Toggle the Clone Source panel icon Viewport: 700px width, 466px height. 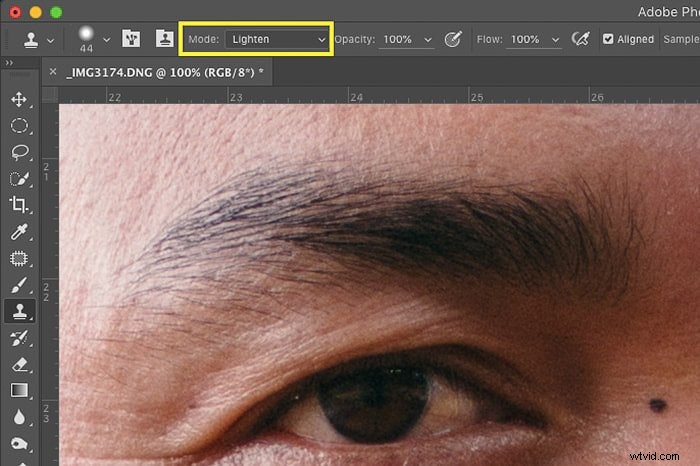pyautogui.click(x=164, y=39)
